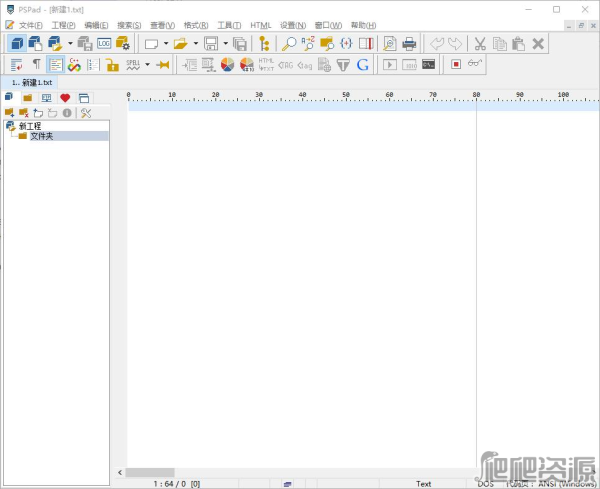The width and height of the screenshot is (600, 489).
Task: Open the 文件(F) menu
Action: tap(31, 25)
